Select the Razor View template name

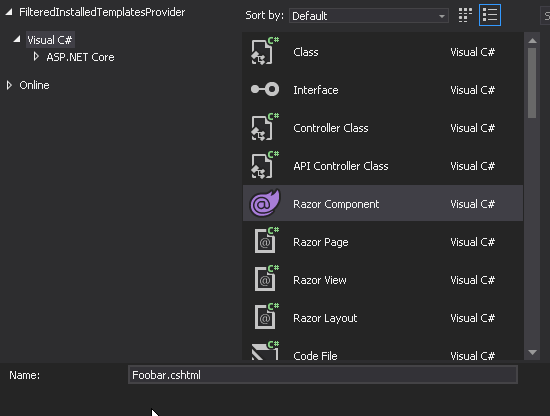tap(320, 280)
